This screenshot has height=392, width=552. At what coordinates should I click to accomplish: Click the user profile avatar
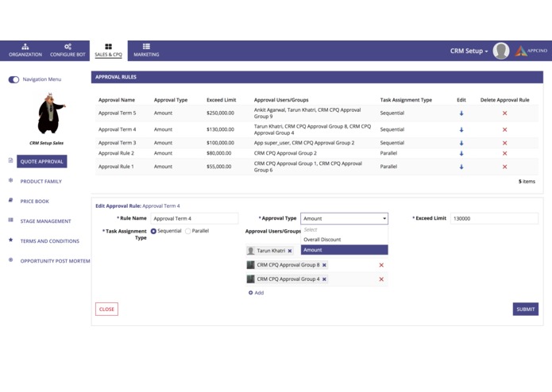(501, 51)
